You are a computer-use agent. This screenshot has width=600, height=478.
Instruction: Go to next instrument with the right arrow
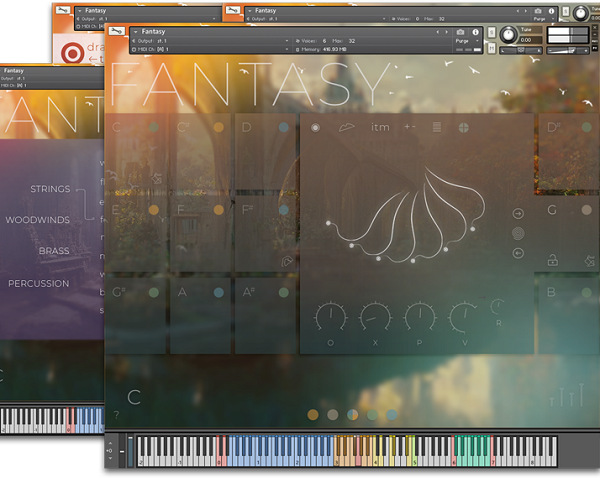click(x=446, y=32)
